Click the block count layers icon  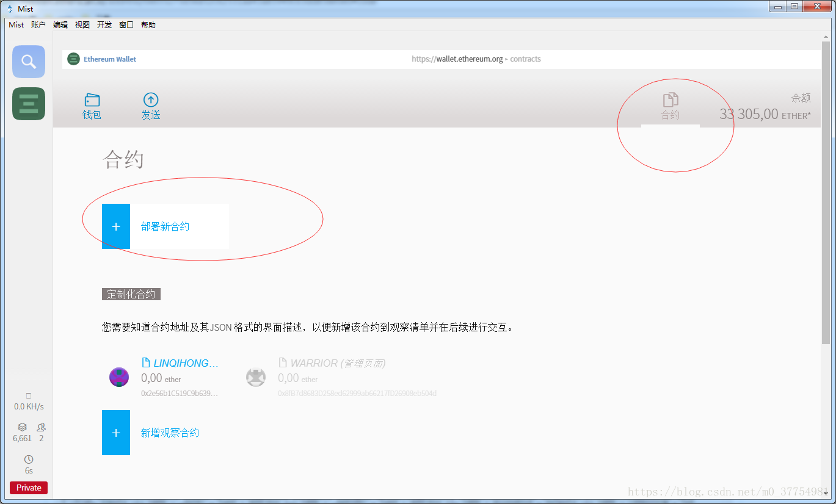[x=23, y=427]
